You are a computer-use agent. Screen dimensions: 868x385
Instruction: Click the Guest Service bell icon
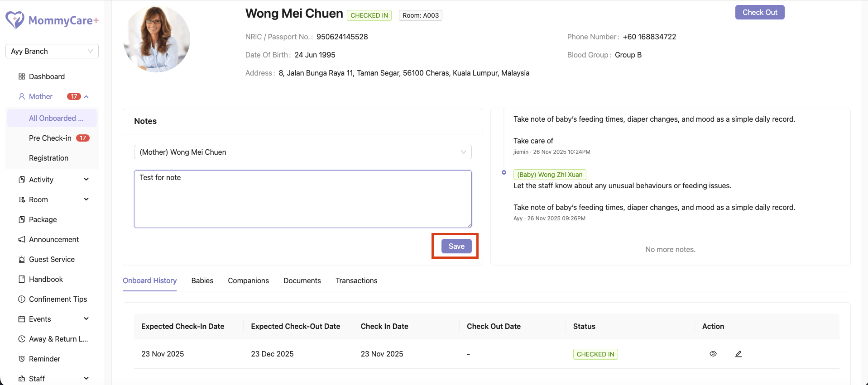click(21, 259)
